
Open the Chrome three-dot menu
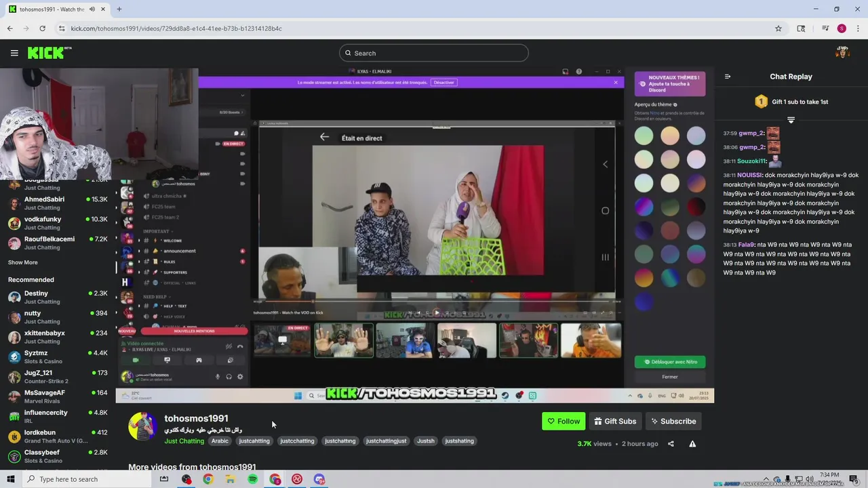[858, 28]
